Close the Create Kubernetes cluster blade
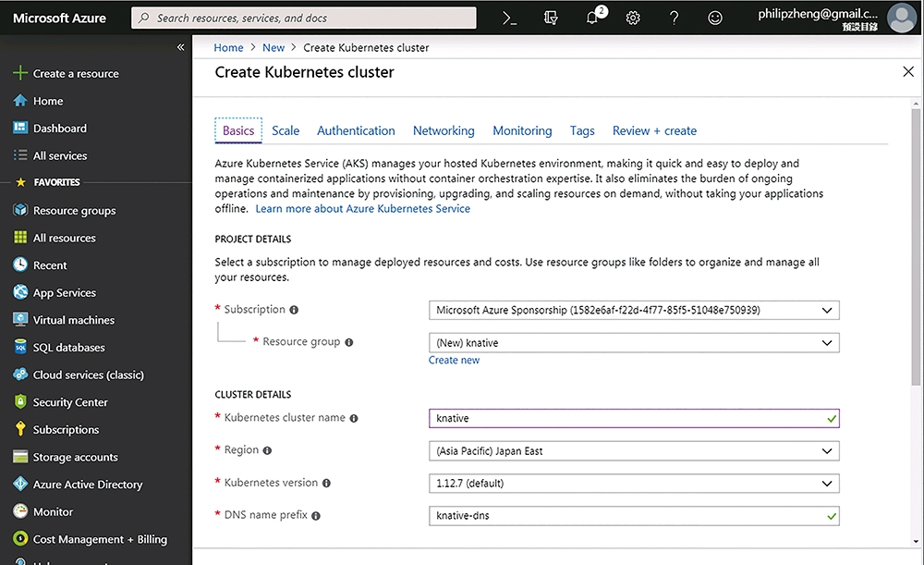This screenshot has height=565, width=924. click(x=908, y=72)
